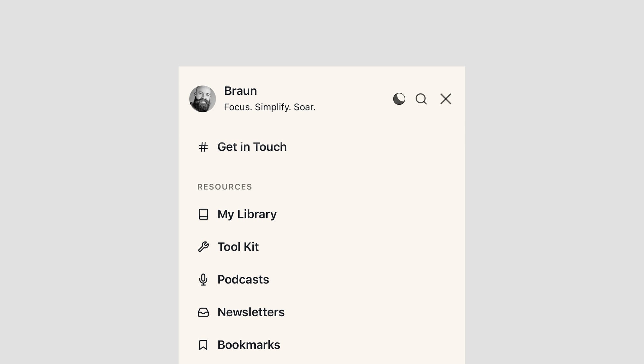The width and height of the screenshot is (644, 364).
Task: Click the Tool Kit wrench icon
Action: point(204,247)
